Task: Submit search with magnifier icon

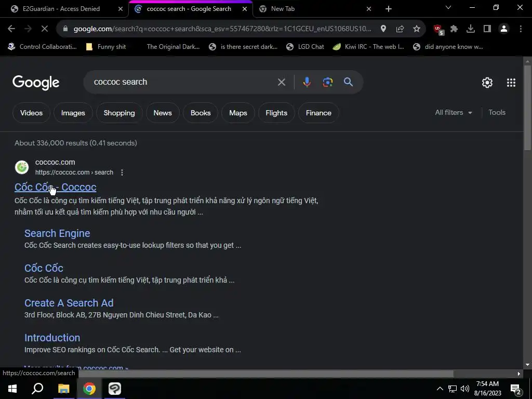Action: point(348,82)
